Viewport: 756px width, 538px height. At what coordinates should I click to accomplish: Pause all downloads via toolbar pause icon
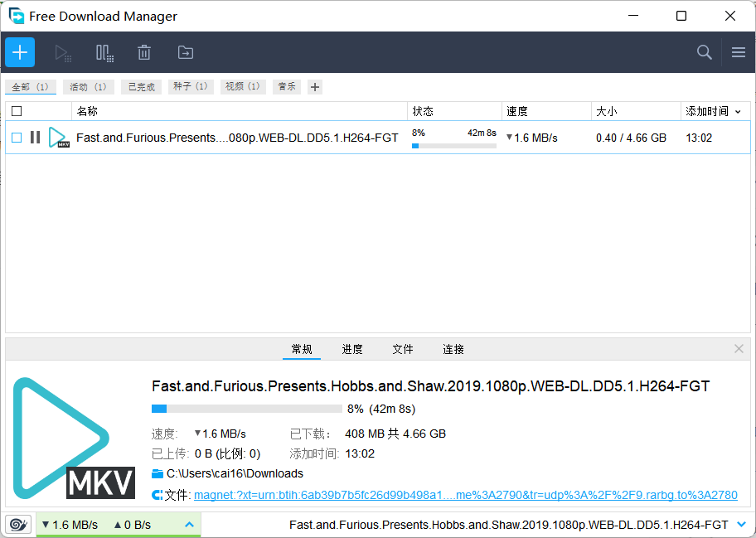[x=104, y=52]
